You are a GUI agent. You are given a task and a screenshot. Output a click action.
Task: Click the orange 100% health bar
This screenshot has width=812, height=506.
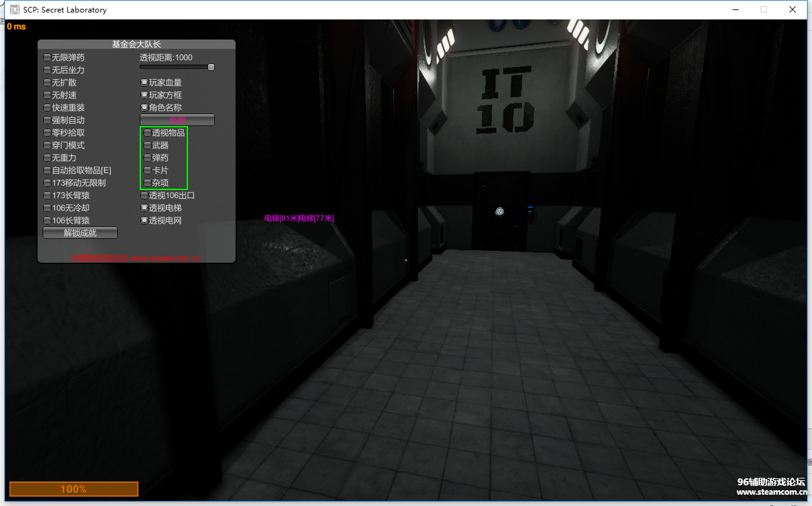pyautogui.click(x=73, y=489)
